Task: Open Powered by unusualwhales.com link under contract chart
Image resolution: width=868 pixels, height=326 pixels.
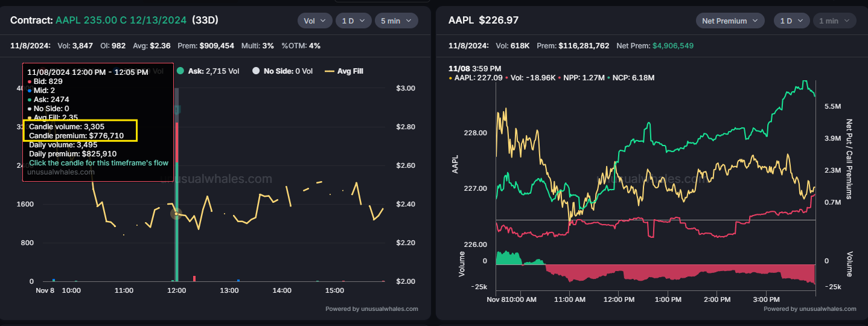Action: pos(372,308)
